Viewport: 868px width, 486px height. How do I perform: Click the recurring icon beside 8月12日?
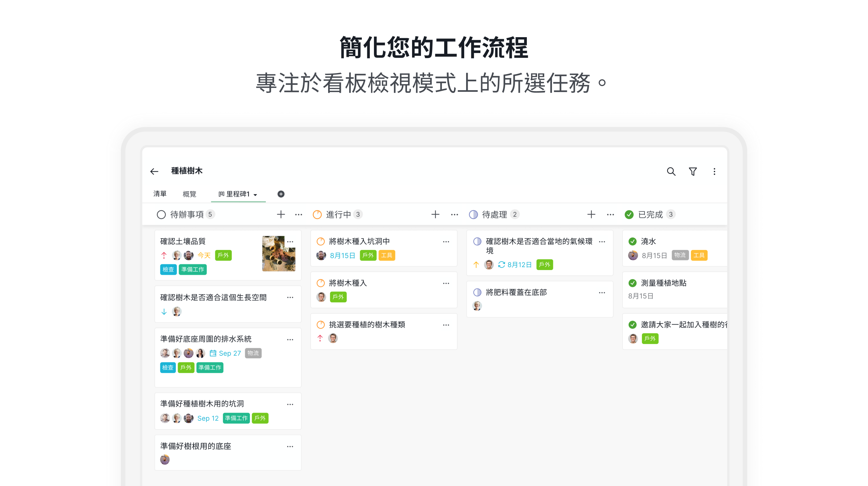point(501,265)
